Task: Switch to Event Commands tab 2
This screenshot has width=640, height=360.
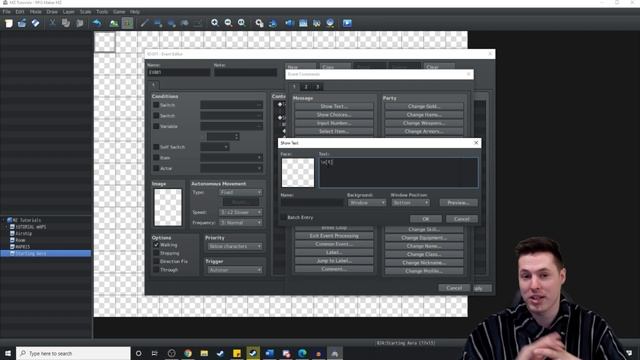Action: (x=306, y=87)
